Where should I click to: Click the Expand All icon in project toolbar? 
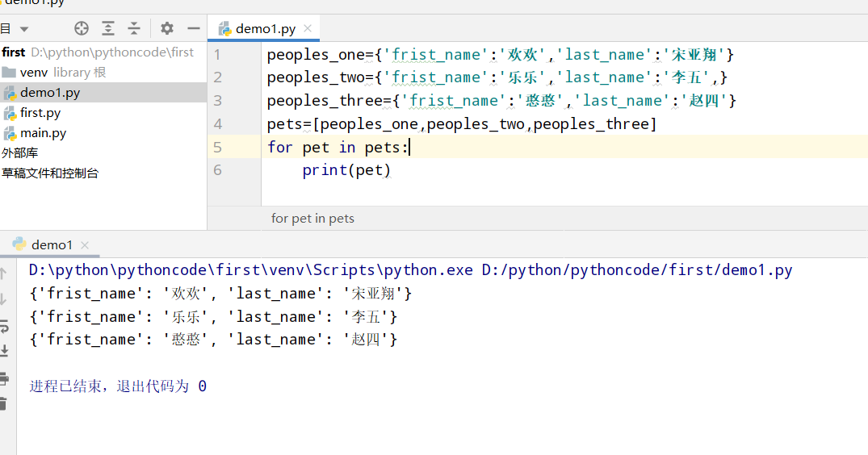coord(108,28)
